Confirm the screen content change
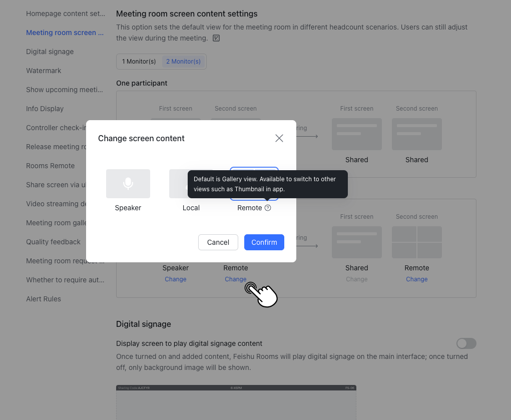Image resolution: width=511 pixels, height=420 pixels. coord(264,242)
